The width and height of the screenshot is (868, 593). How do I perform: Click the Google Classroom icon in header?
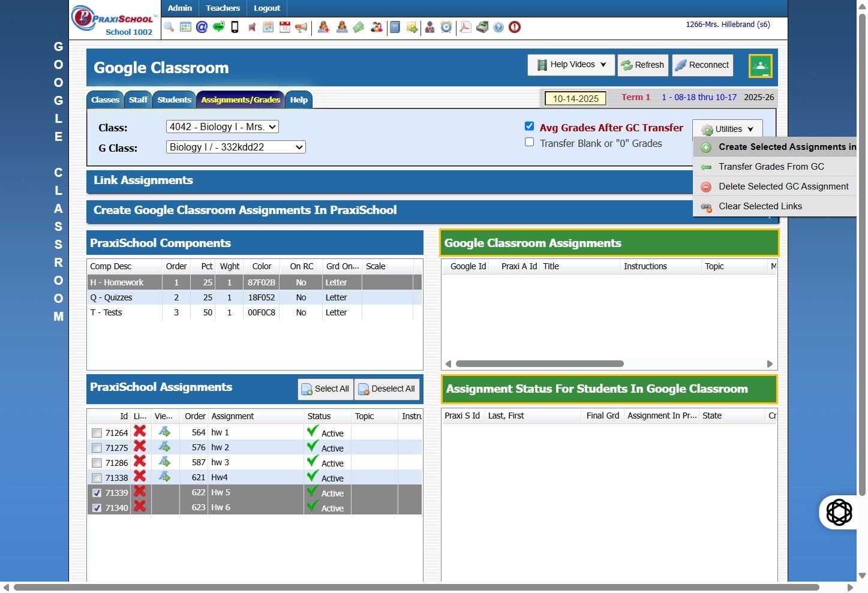click(760, 66)
